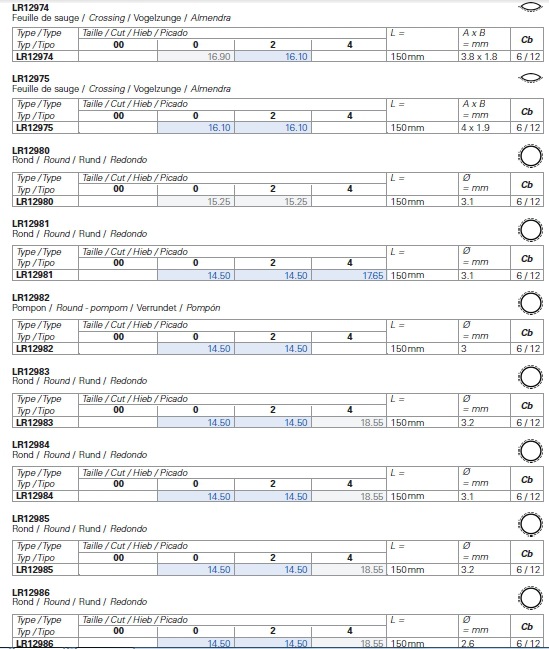Click the round profile icon beside LR12983
The height and width of the screenshot is (649, 549).
[530, 377]
